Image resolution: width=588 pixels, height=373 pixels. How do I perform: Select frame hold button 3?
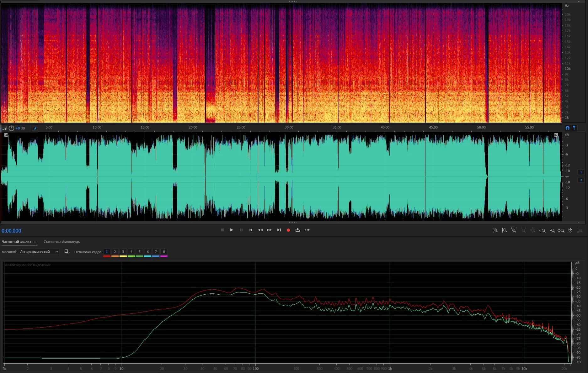click(x=123, y=252)
